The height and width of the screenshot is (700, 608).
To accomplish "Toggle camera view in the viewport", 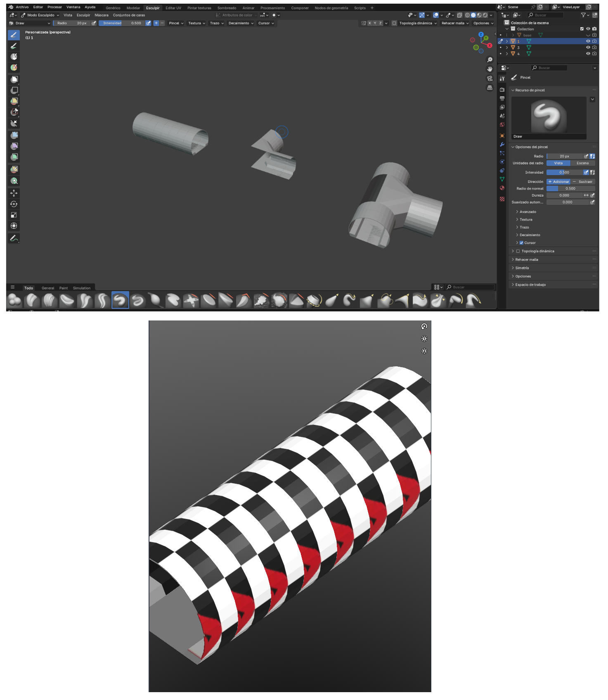I will tap(490, 78).
